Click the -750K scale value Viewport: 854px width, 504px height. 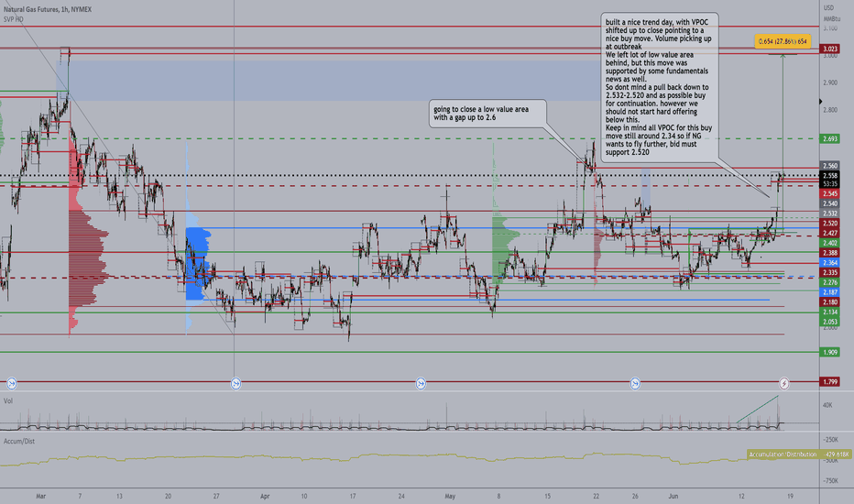point(830,480)
